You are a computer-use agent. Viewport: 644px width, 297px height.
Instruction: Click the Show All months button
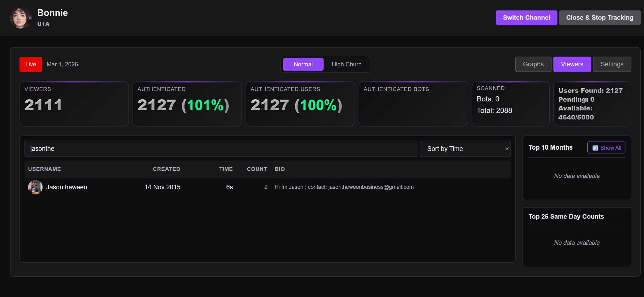pyautogui.click(x=606, y=148)
